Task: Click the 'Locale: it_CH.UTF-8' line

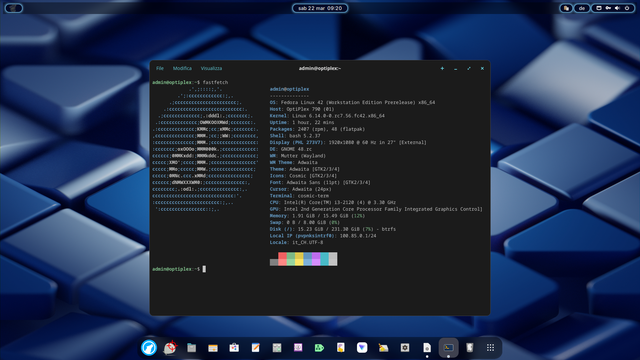Action: (296, 242)
